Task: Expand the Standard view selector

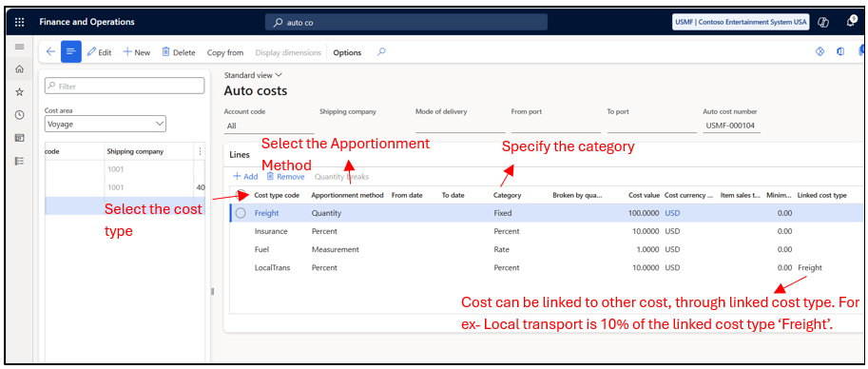Action: click(x=253, y=75)
